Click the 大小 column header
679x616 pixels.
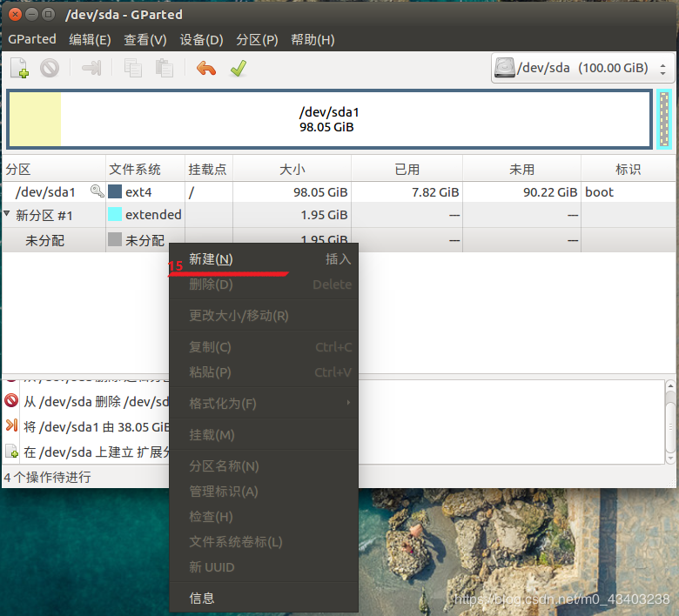coord(292,170)
